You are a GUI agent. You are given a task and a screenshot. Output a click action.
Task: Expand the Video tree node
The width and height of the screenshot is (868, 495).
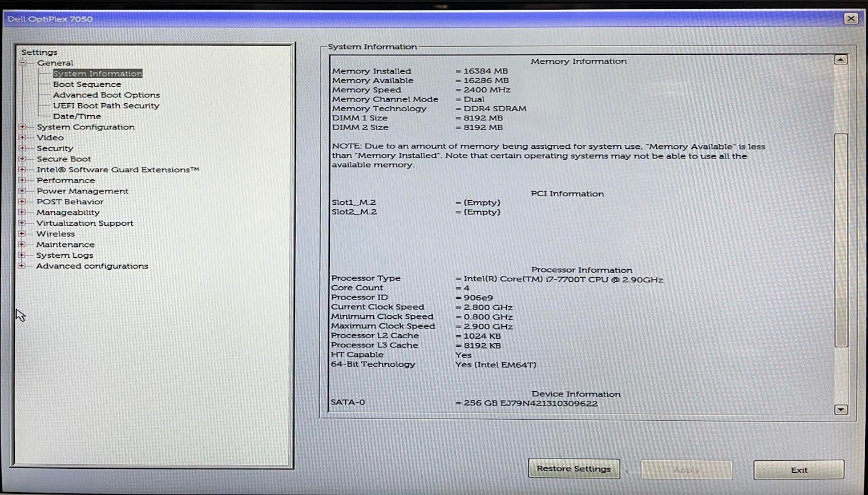pos(22,137)
